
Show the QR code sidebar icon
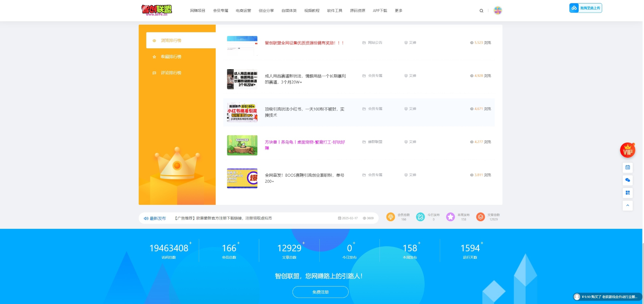[x=628, y=193]
